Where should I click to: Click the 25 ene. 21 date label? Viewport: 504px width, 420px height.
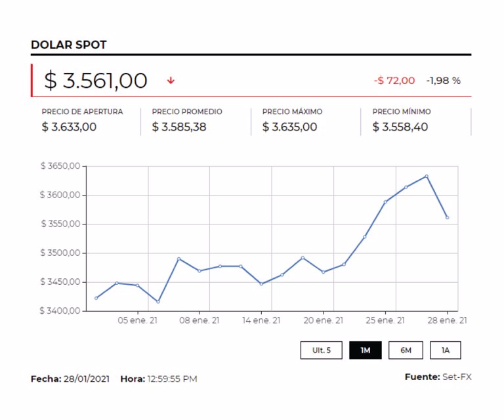(385, 320)
